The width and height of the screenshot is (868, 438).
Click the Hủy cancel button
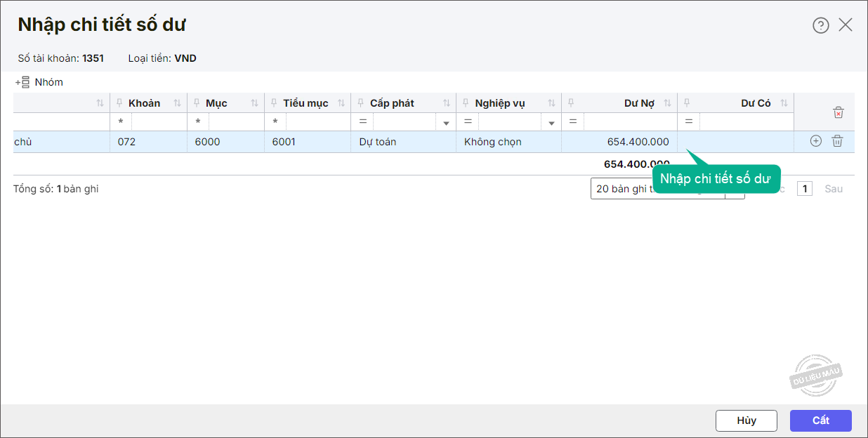(x=747, y=420)
